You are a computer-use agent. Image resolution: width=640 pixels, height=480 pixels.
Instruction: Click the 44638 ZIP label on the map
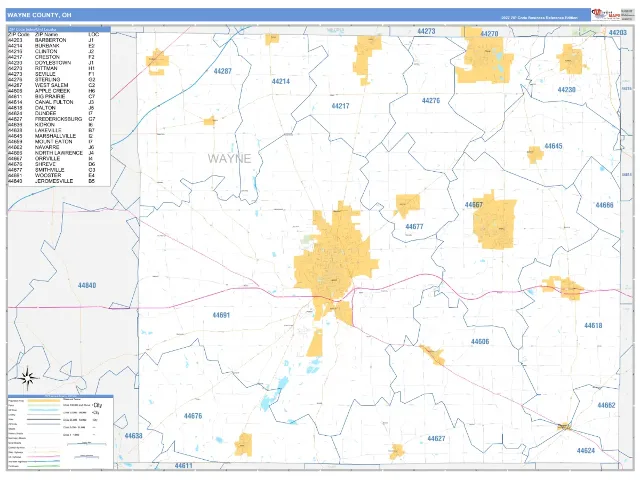point(133,436)
